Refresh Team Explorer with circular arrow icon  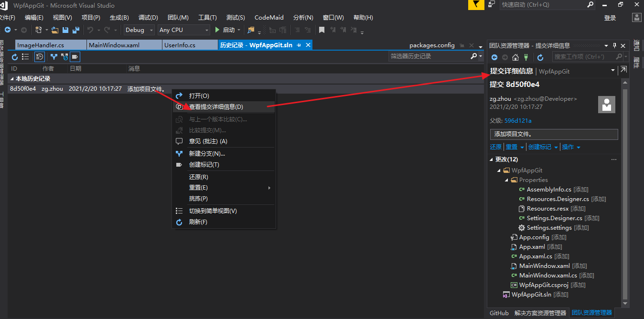tap(540, 57)
